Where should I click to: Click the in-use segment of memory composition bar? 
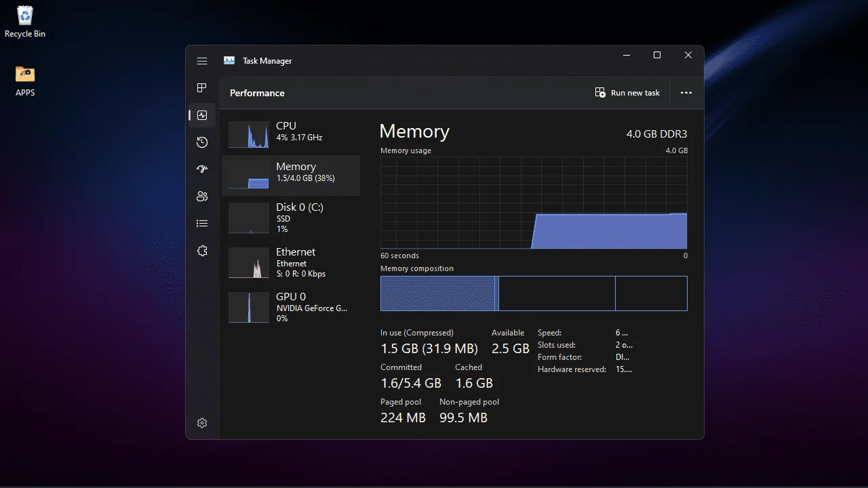tap(437, 293)
